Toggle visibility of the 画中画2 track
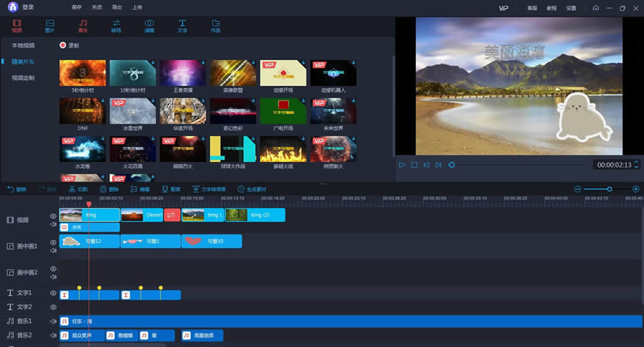 53,268
